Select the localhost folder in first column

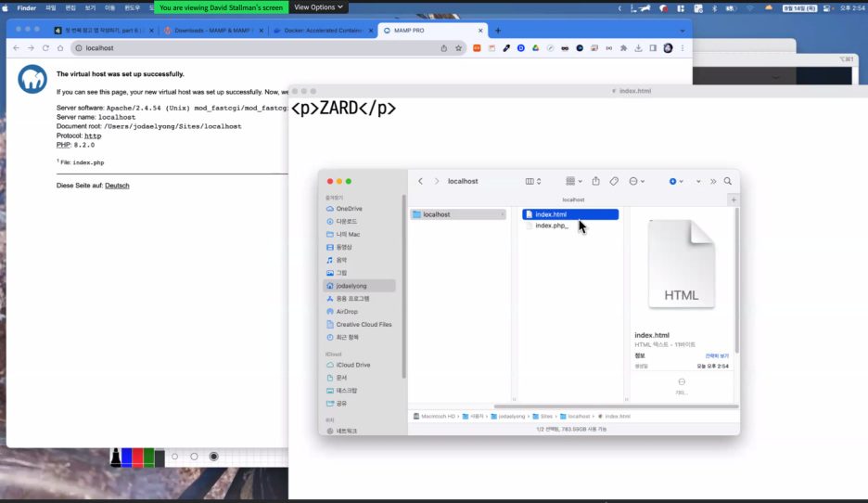pos(458,214)
